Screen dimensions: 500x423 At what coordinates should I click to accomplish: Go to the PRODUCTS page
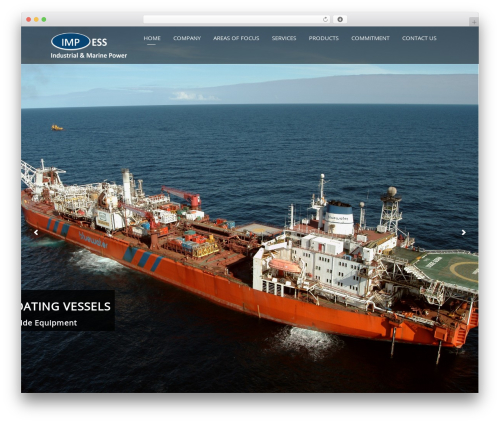tap(323, 38)
